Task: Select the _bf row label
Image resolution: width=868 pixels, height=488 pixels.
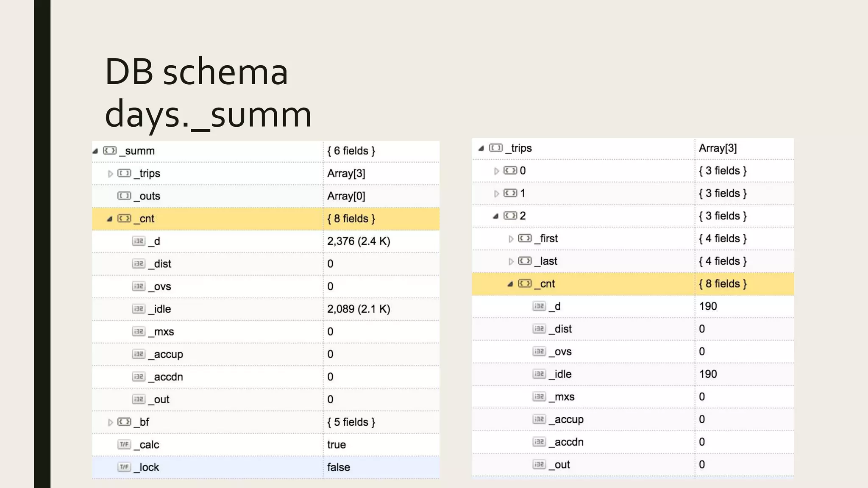Action: pyautogui.click(x=142, y=422)
